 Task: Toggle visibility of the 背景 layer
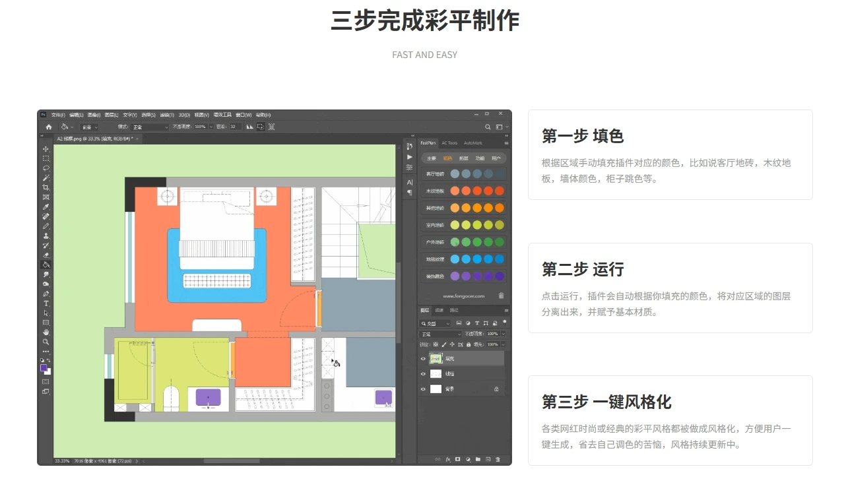[x=424, y=389]
